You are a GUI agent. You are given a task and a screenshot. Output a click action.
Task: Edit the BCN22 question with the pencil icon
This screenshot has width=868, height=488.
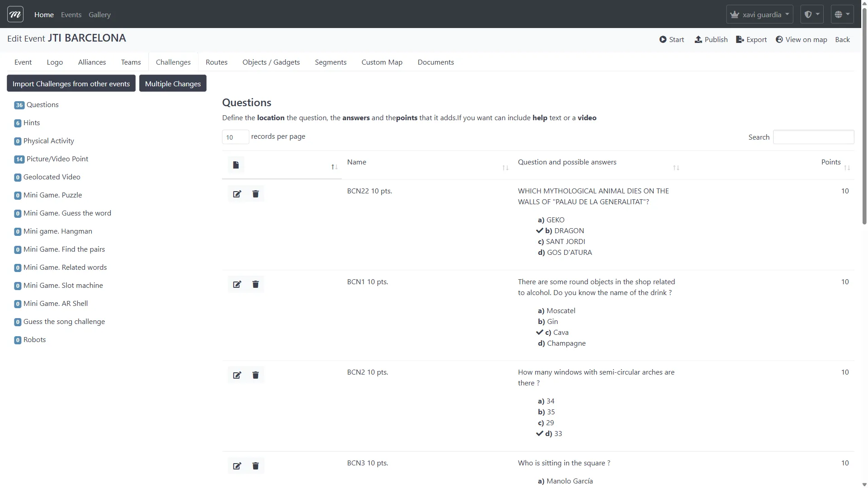point(236,193)
